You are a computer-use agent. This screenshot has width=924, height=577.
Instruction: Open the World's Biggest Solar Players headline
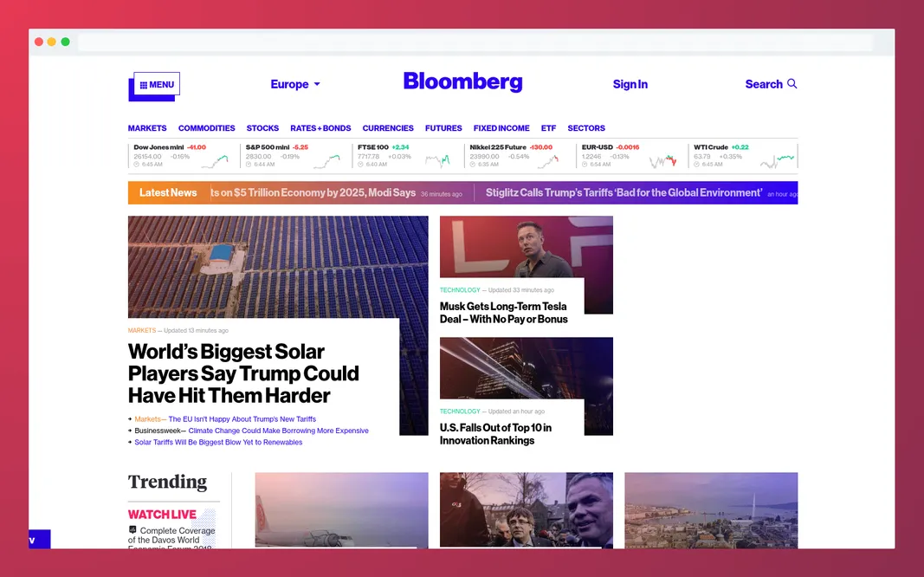[x=243, y=373]
